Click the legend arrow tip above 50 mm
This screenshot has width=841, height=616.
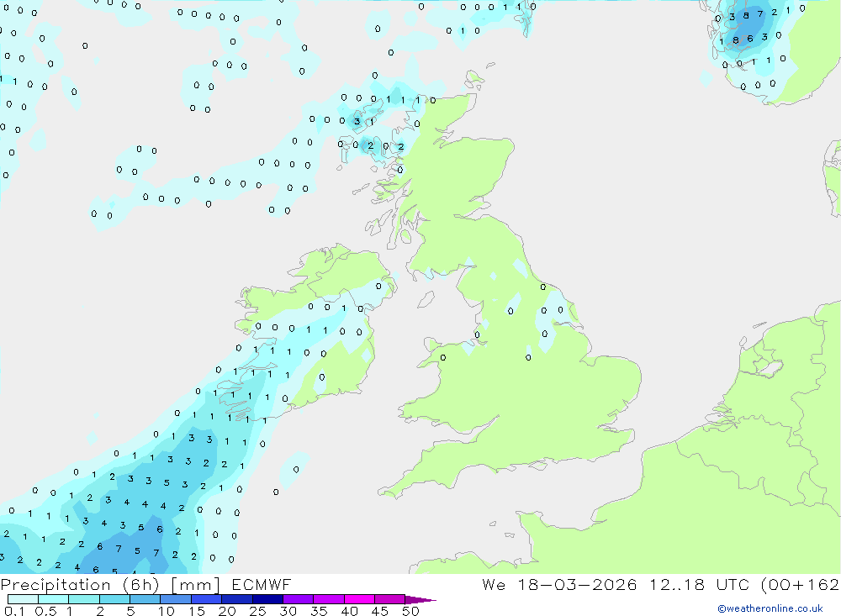[x=420, y=599]
